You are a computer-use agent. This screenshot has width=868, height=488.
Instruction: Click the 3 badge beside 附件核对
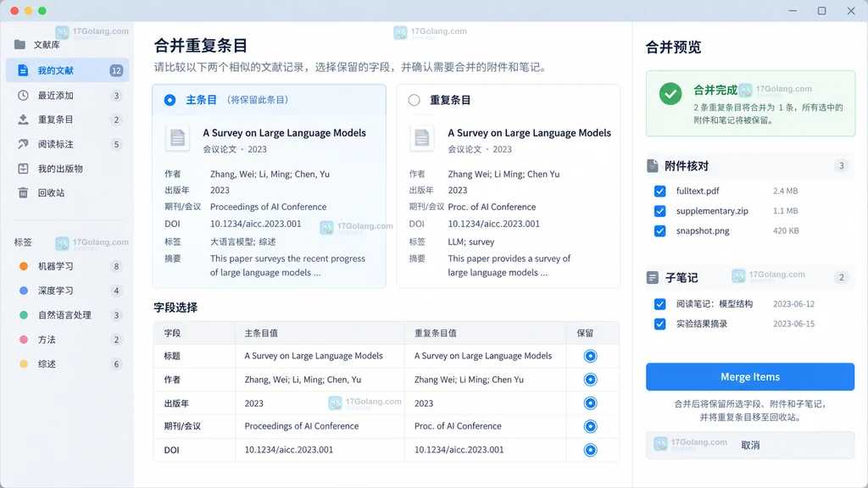[842, 165]
